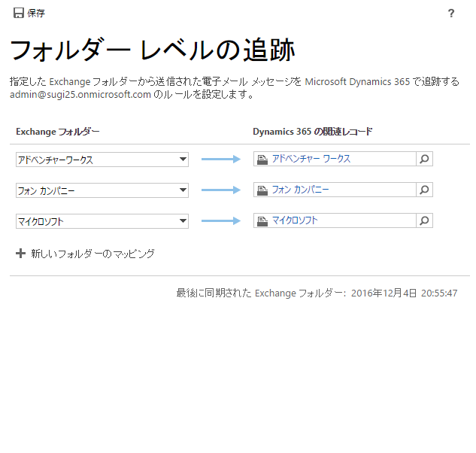Click lookup magnifier for フォン カンパニー record

(424, 190)
